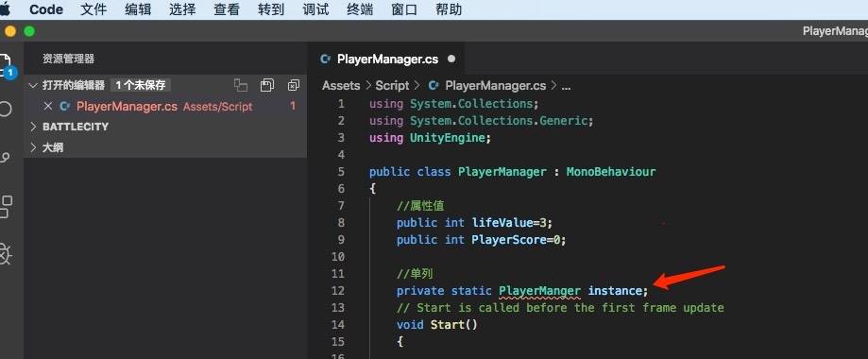Open the 查看 menu
This screenshot has height=359, width=868.
pyautogui.click(x=227, y=9)
